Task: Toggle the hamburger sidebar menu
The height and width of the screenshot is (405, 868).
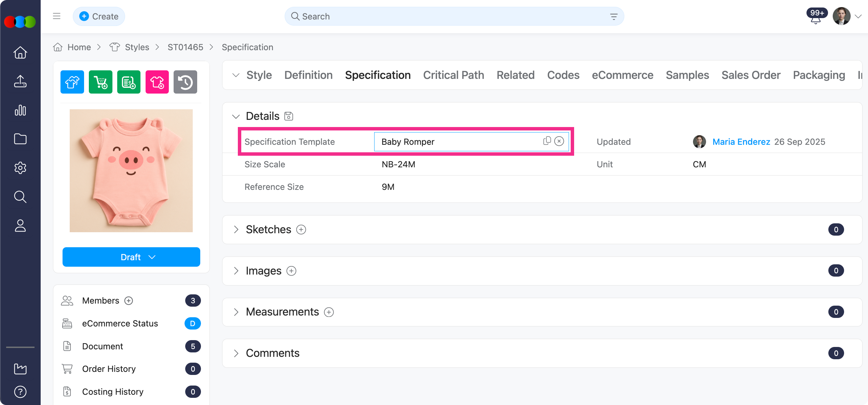Action: (57, 16)
